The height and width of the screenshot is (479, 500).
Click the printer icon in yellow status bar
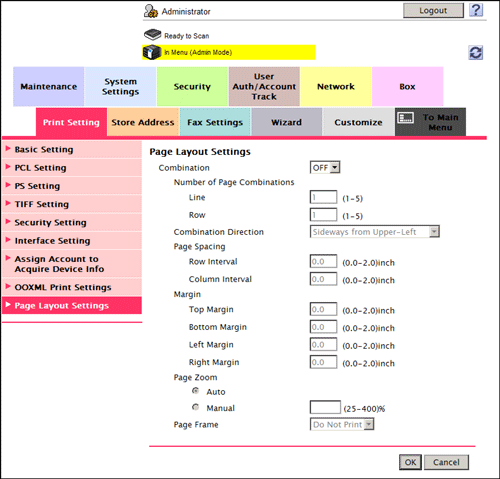tap(152, 52)
